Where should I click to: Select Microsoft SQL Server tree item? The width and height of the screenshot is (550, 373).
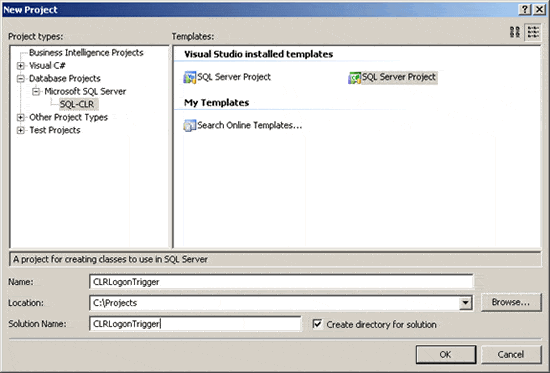tap(85, 92)
